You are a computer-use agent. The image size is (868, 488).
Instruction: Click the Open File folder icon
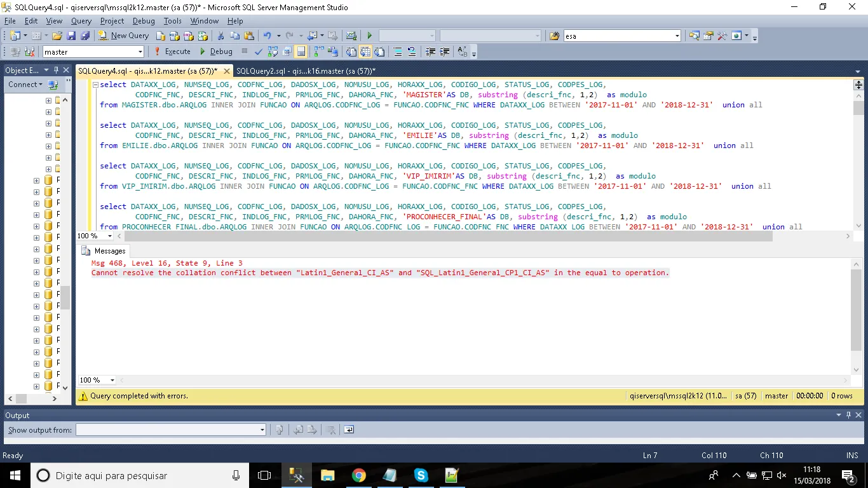(57, 36)
